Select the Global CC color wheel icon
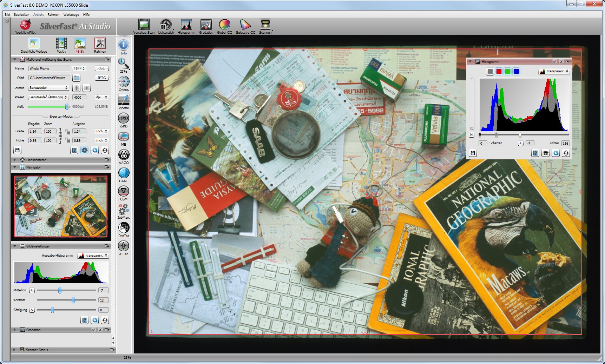The height and width of the screenshot is (364, 605). click(x=224, y=25)
